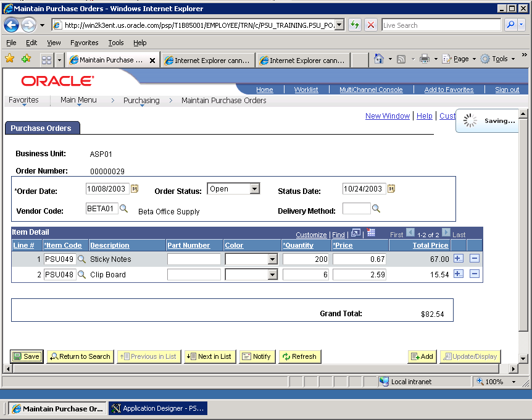Click the IE refresh page icon

coord(355,25)
